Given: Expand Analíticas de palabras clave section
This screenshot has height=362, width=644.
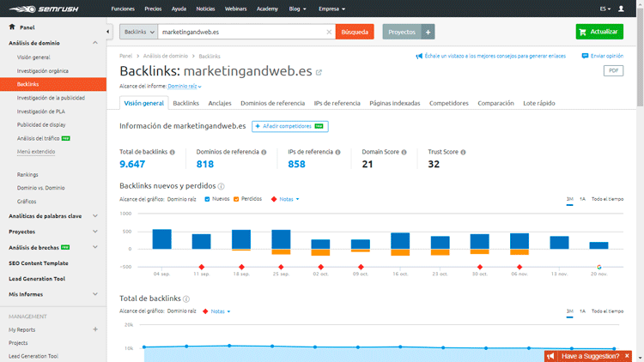Looking at the screenshot, I should coord(94,216).
